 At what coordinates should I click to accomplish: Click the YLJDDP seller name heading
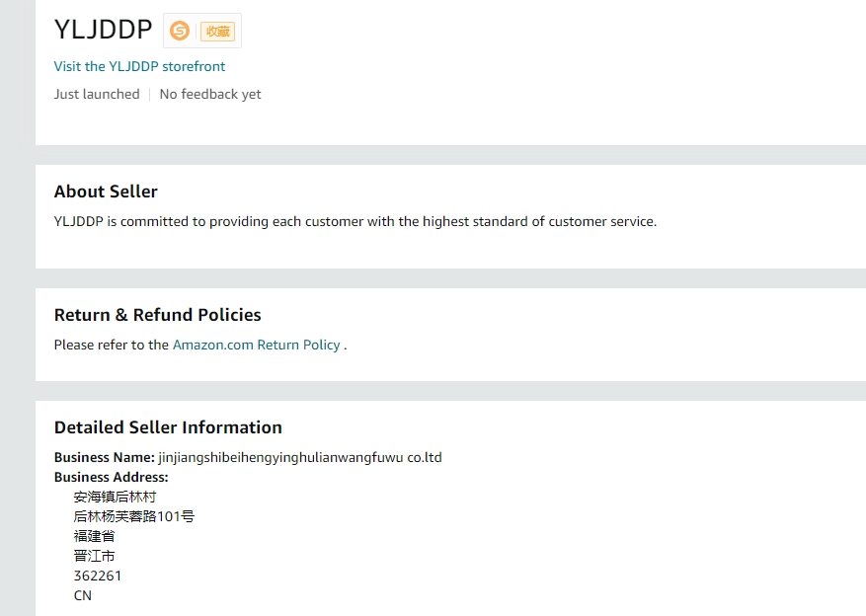(104, 30)
